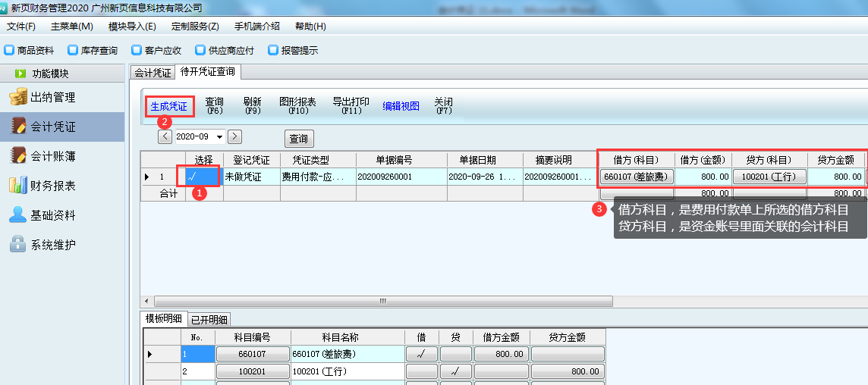The height and width of the screenshot is (385, 868).
Task: Go to the next month arrow
Action: coord(235,137)
